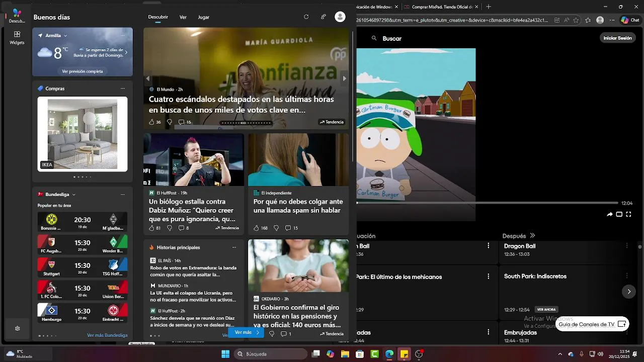Open the widgets profile avatar
644x362 pixels.
tap(340, 17)
